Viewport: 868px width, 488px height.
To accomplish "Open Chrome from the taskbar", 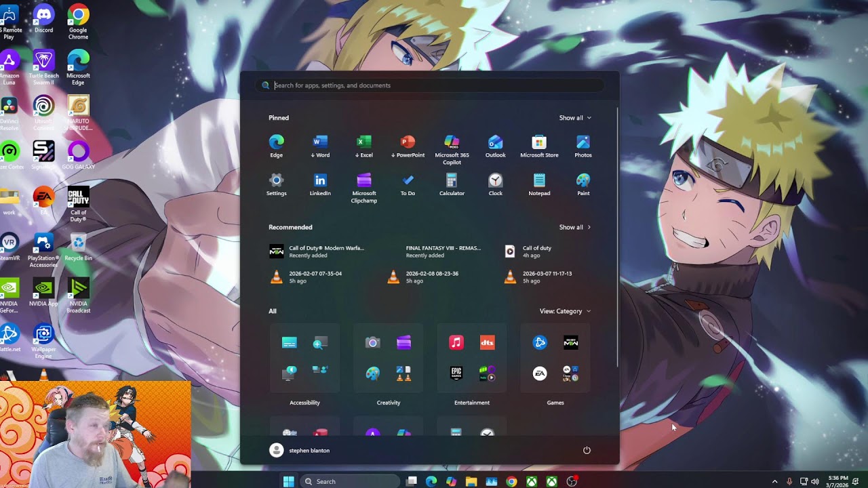I will click(x=511, y=481).
